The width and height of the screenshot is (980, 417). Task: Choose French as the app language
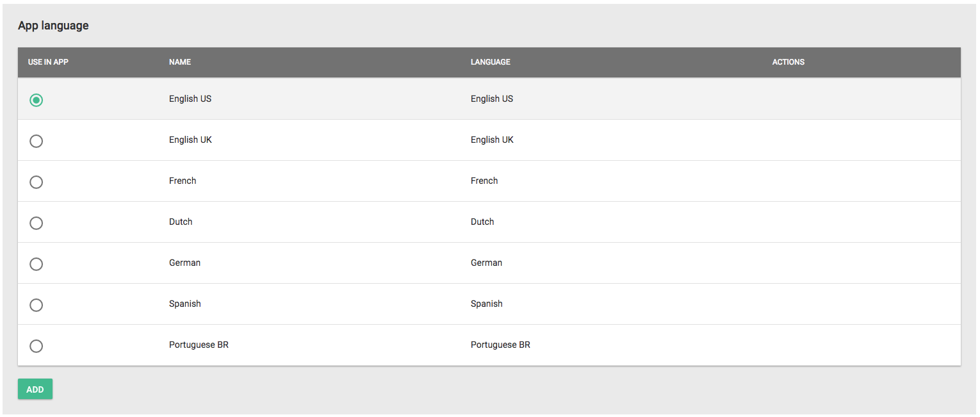[37, 182]
